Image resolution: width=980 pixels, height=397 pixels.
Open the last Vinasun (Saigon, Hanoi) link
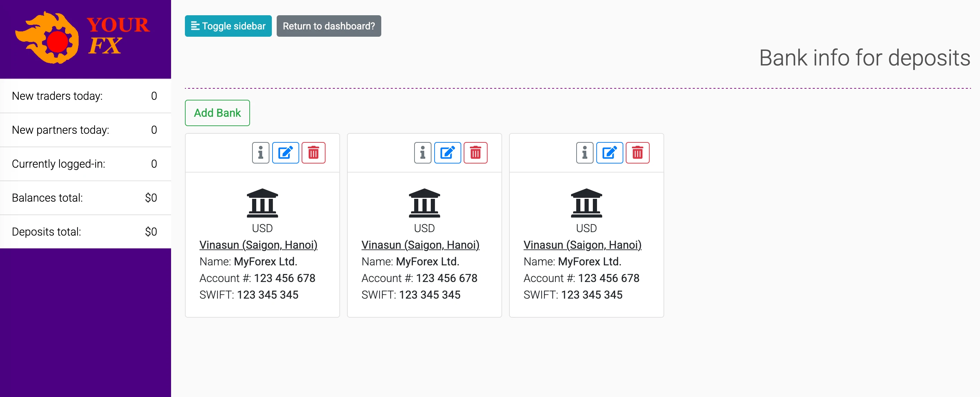coord(582,245)
